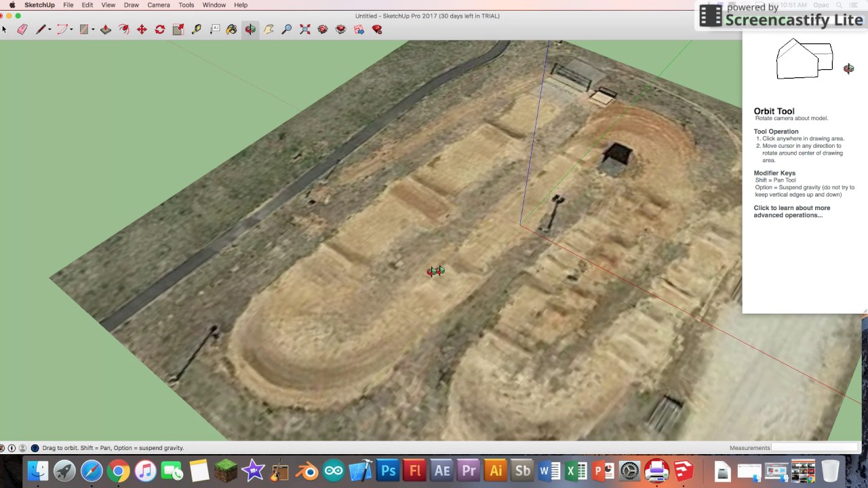Select the Push/Pull tool
This screenshot has width=868, height=488.
106,29
